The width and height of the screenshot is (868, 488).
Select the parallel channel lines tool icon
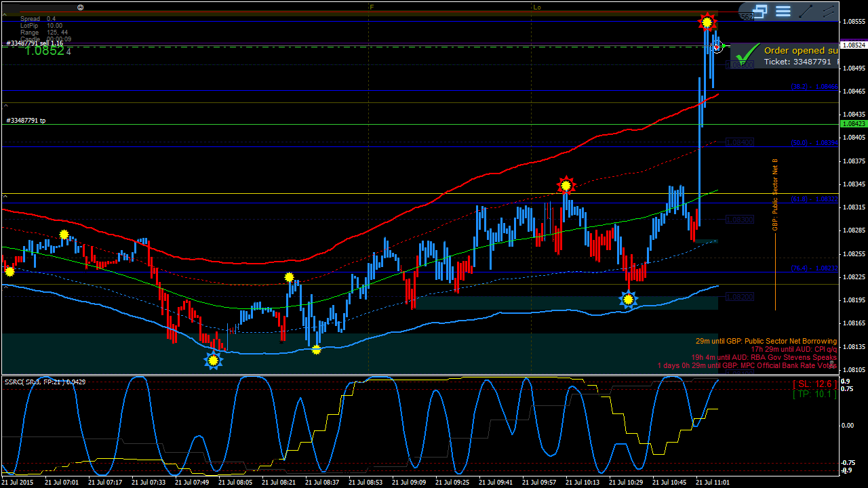(828, 11)
